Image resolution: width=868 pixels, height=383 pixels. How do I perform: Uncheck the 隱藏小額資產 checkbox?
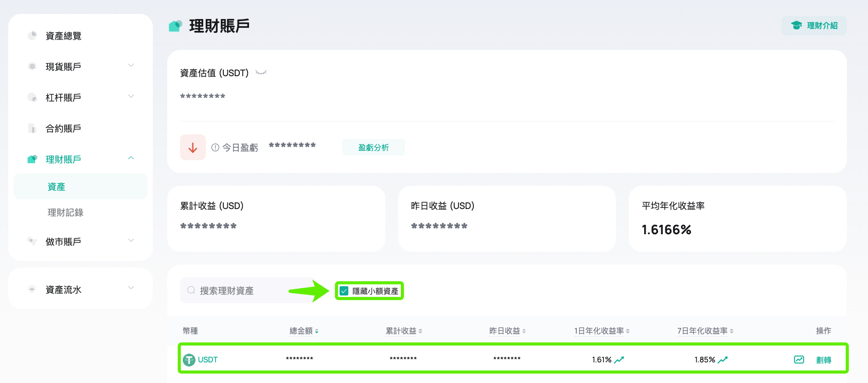tap(344, 291)
